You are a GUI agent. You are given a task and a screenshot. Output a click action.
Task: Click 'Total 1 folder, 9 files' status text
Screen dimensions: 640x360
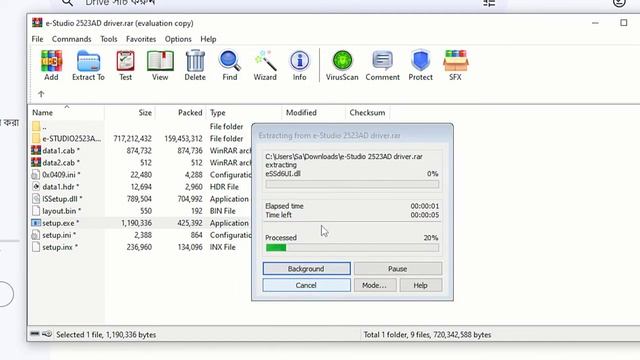[427, 335]
